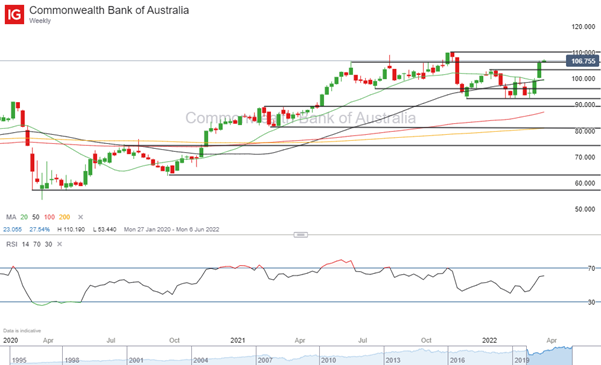
Task: Click the RSI 14 period setting
Action: [x=25, y=244]
